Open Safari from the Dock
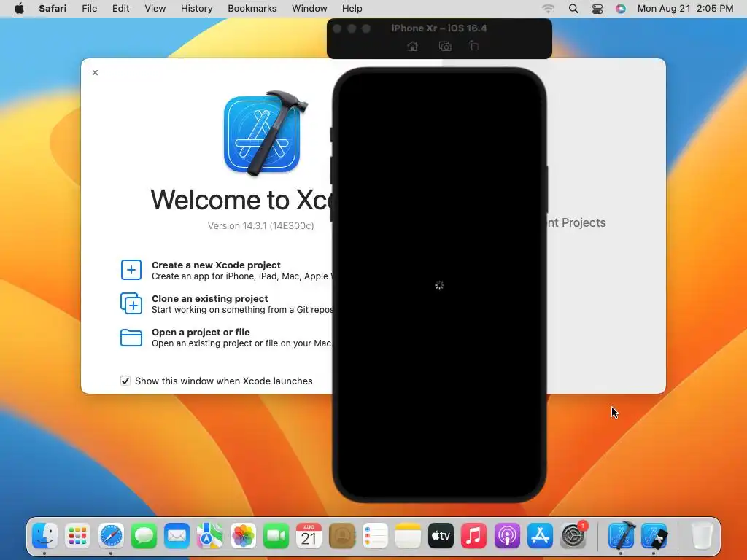747x560 pixels. click(x=111, y=536)
